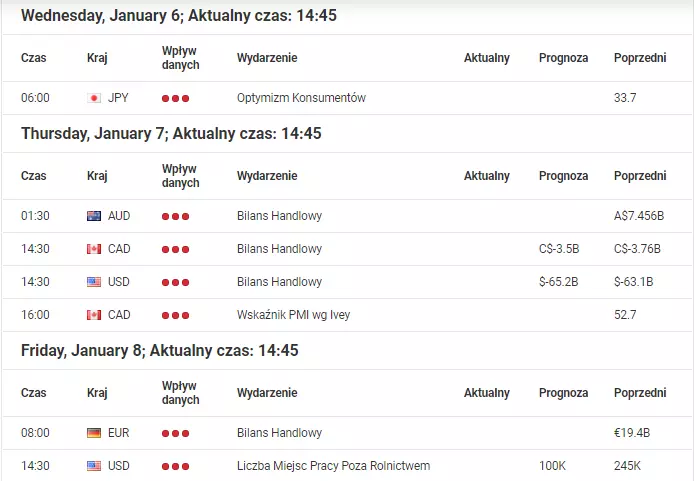Click the Friday, January 8 date heading
The image size is (694, 481).
tap(160, 350)
